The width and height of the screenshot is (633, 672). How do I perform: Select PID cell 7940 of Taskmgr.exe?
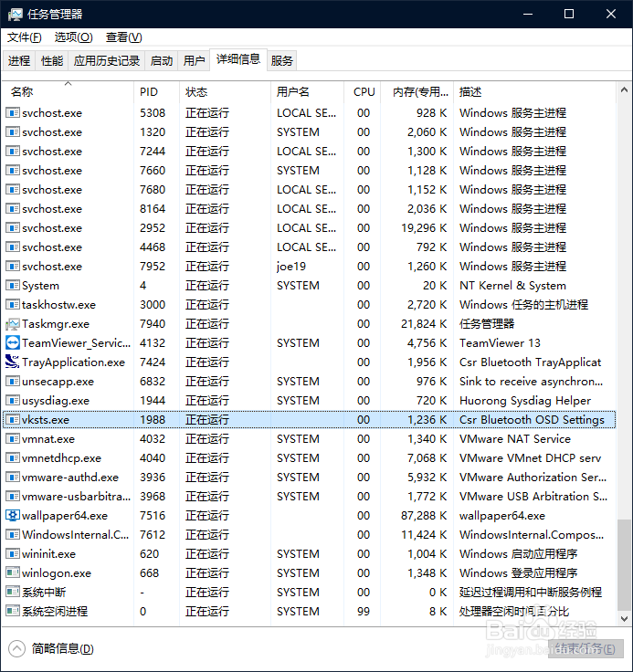click(153, 324)
